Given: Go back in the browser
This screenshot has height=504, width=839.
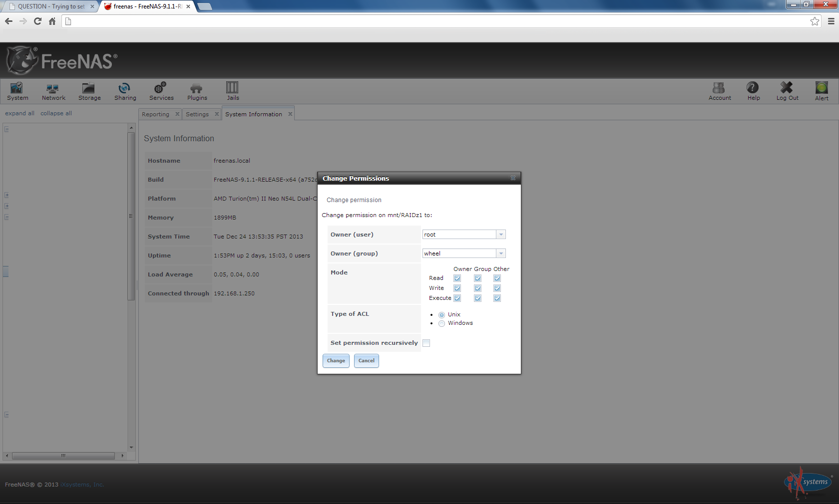Looking at the screenshot, I should pyautogui.click(x=8, y=21).
